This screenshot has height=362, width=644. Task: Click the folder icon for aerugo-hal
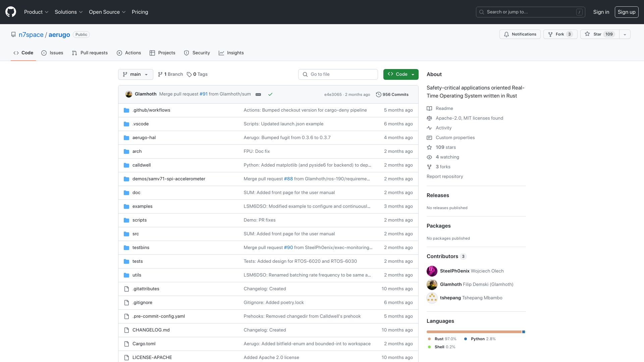[126, 138]
